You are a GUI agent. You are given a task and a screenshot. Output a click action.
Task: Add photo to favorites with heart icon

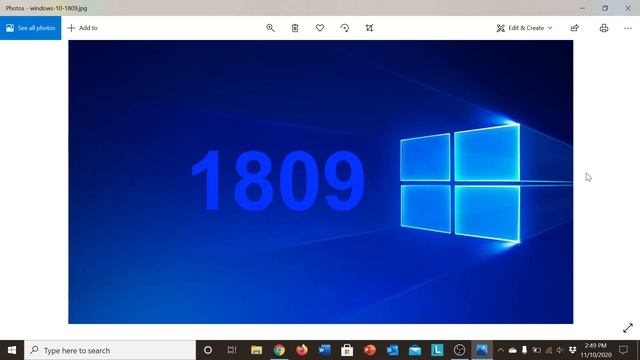(x=320, y=28)
